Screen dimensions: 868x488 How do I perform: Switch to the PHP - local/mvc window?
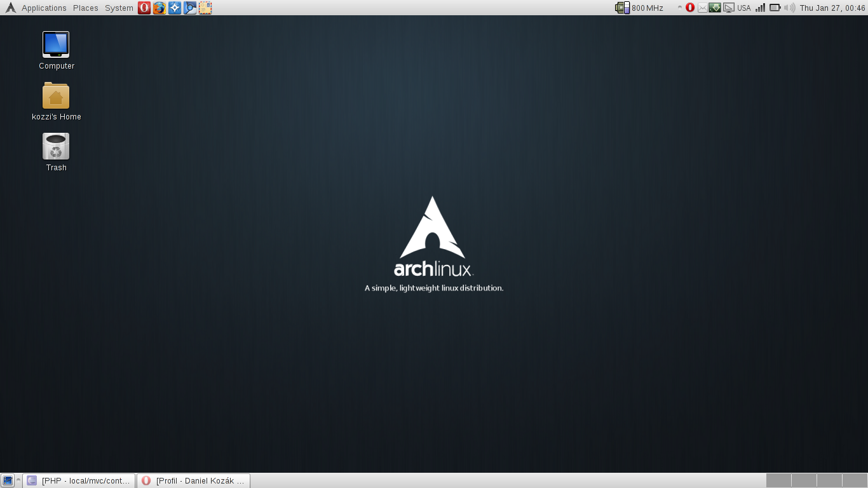click(79, 480)
